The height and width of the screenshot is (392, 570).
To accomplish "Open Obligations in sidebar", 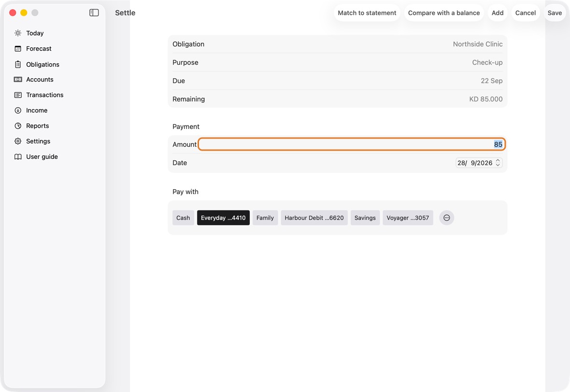I will pyautogui.click(x=43, y=64).
